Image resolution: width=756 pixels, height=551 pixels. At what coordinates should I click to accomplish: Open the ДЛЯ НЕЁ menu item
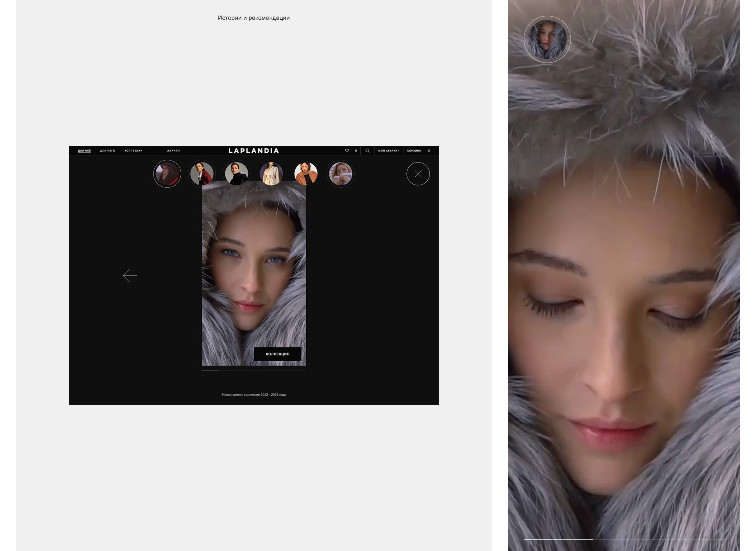click(x=84, y=151)
